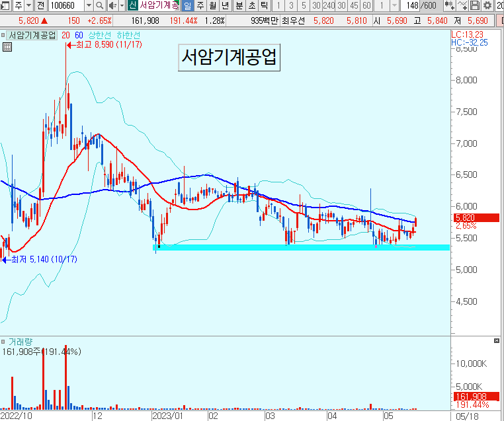This screenshot has width=504, height=421.
Task: Choose the 5 interval button
Action: [304, 5]
